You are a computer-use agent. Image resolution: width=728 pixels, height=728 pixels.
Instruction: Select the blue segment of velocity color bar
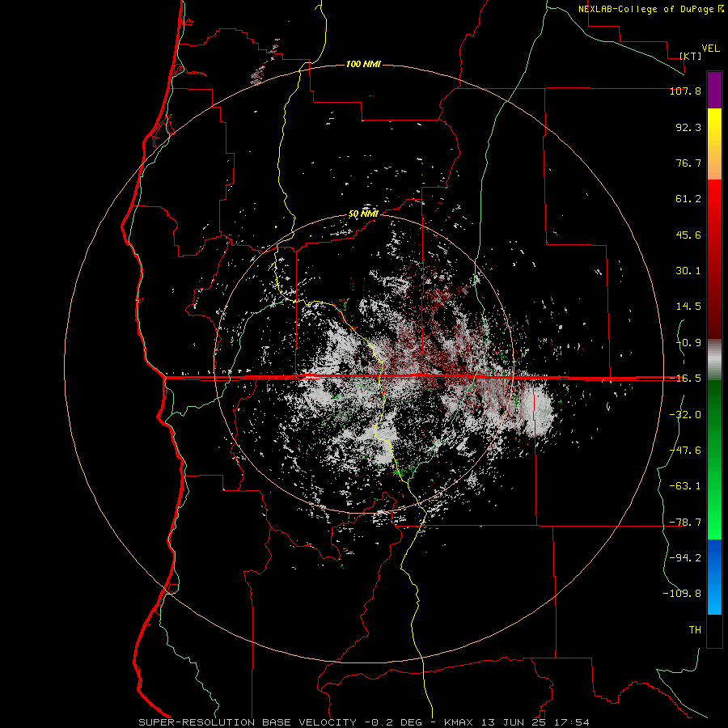(x=714, y=577)
